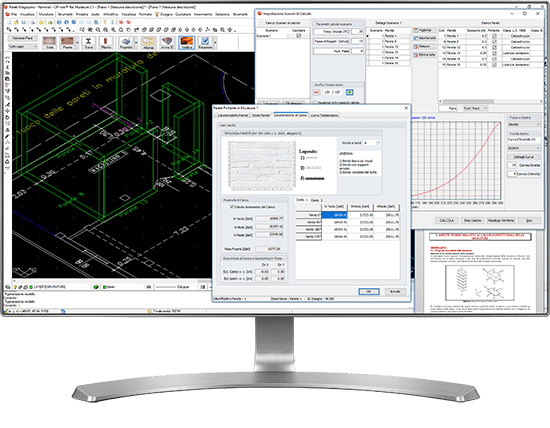Screen dimensions: 550x428
Task: Expand the arrow beside Relazione toolbar button
Action: (215, 42)
